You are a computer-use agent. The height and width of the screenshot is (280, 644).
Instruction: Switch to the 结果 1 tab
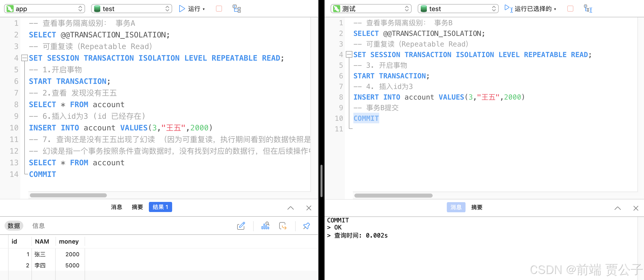click(160, 207)
